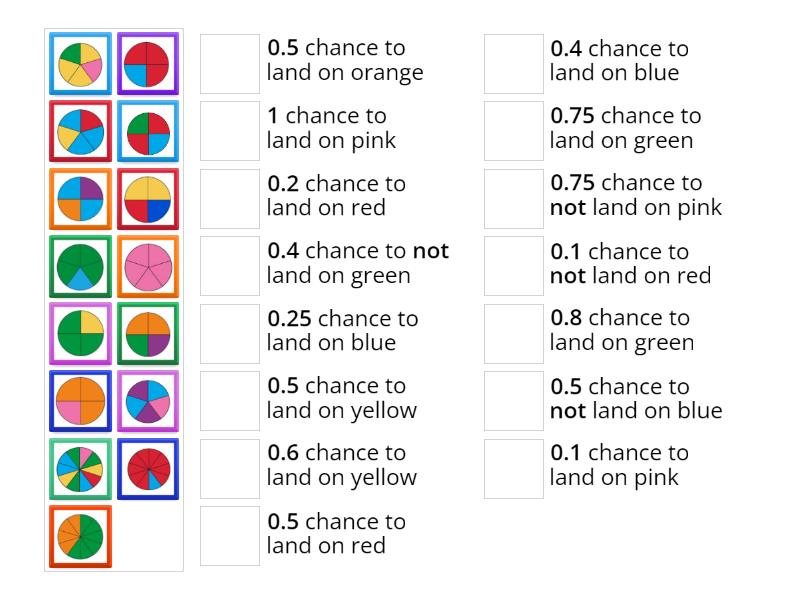Click the red ten-section spinner with blue slice

(148, 469)
